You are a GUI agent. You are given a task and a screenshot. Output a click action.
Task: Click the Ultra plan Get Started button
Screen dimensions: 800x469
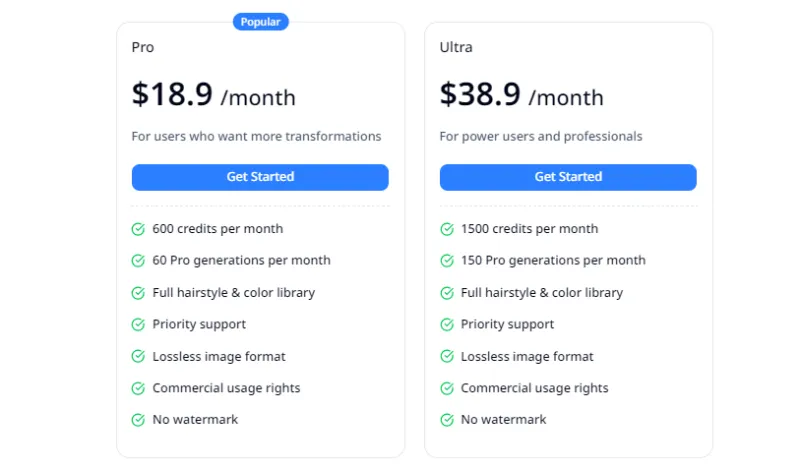pyautogui.click(x=568, y=177)
